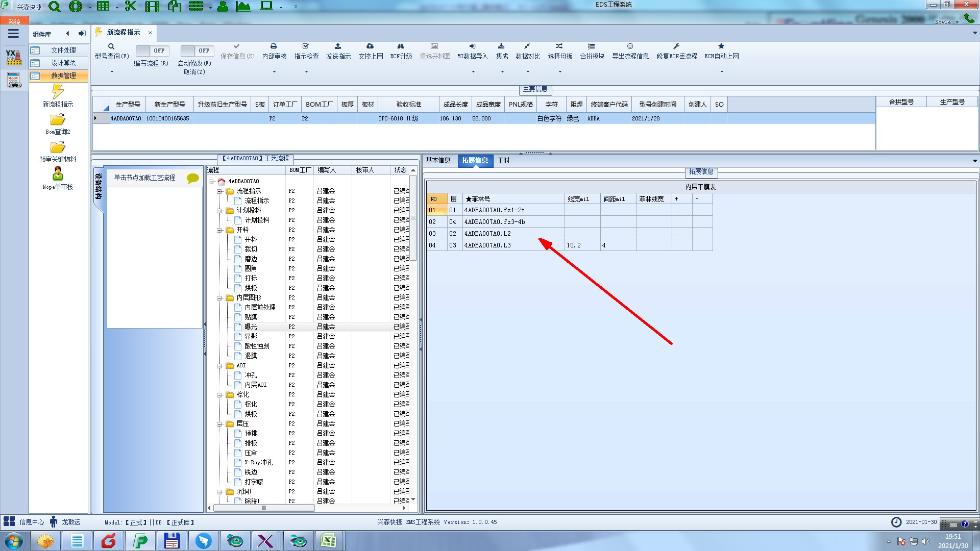The image size is (980, 551).
Task: Open the Bom查询2 folder icon
Action: tap(58, 120)
